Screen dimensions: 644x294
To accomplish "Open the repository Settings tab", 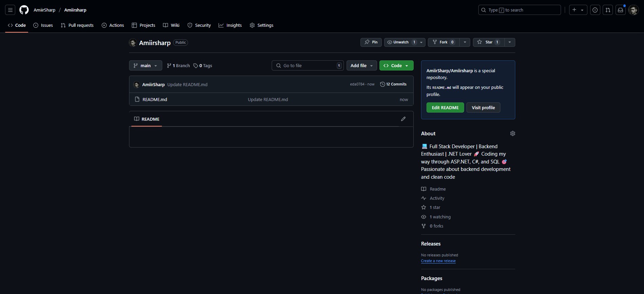I will (261, 25).
